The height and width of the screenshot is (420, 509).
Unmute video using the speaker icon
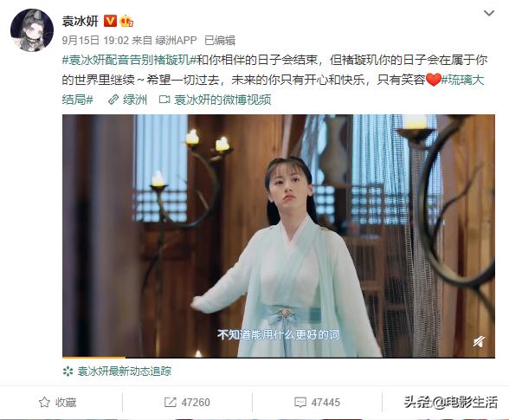(x=478, y=342)
